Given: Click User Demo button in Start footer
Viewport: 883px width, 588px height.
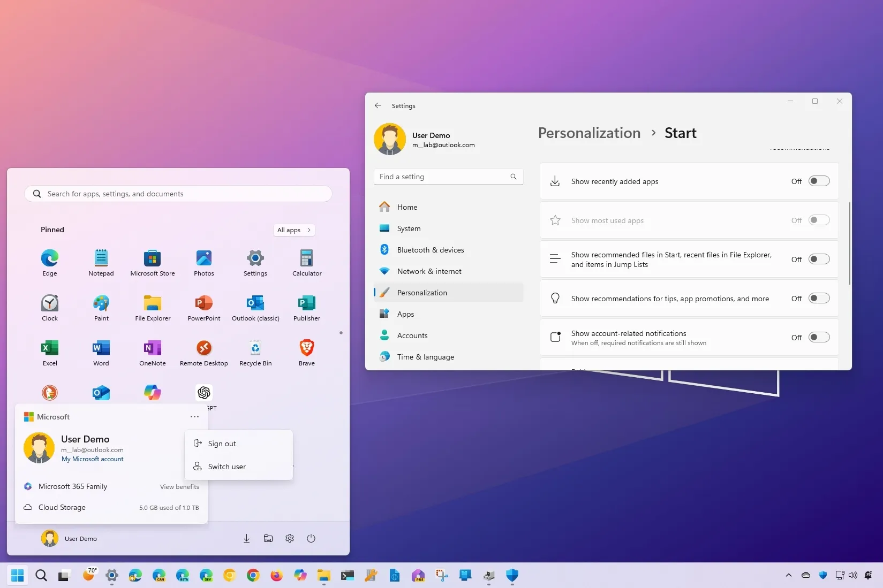Looking at the screenshot, I should [x=70, y=538].
